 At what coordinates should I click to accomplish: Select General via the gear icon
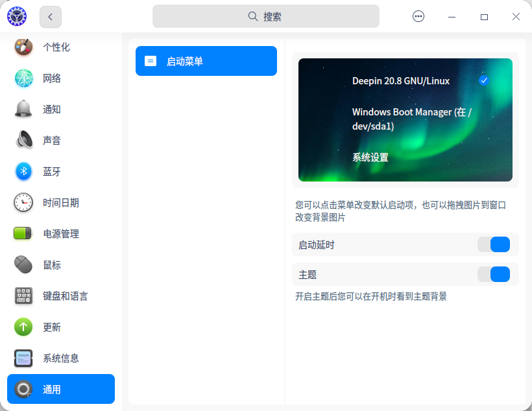click(23, 389)
